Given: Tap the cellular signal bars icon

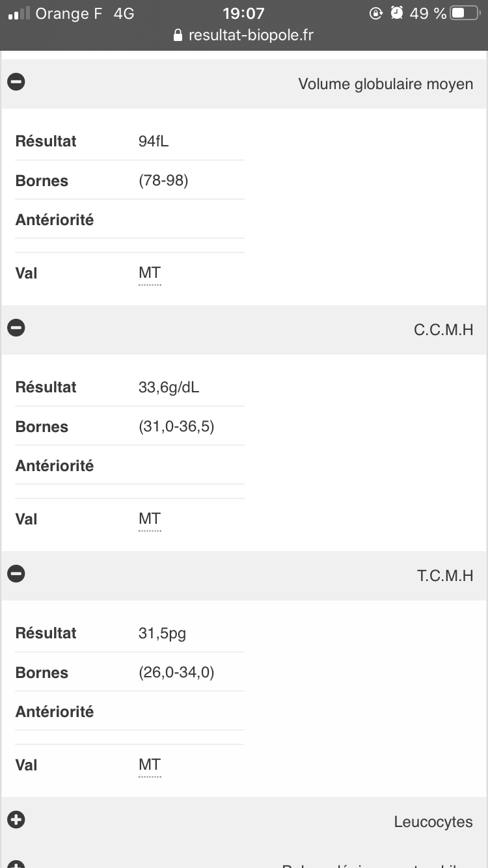Looking at the screenshot, I should point(20,13).
